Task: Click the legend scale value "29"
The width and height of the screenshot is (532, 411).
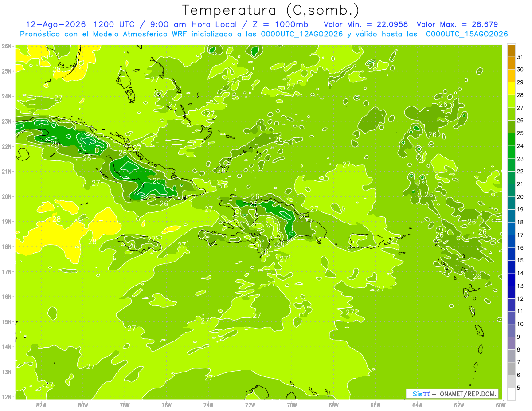Action: click(520, 82)
